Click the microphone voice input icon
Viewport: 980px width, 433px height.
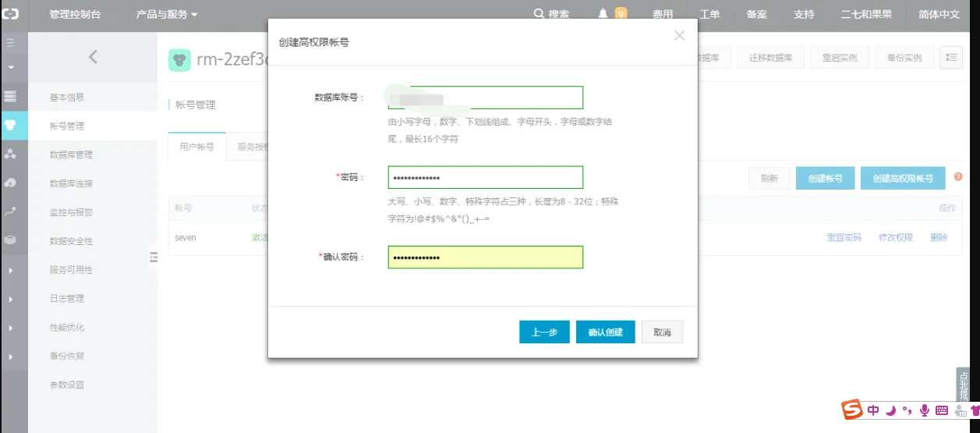(x=925, y=410)
